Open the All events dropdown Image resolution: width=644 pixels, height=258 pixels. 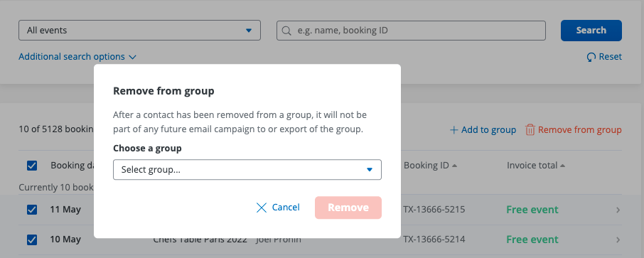click(139, 31)
